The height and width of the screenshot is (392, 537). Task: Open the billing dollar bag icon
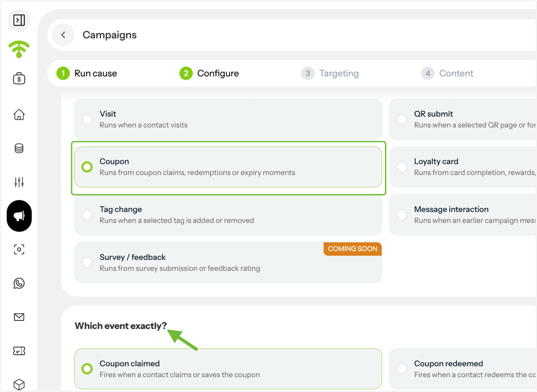tap(19, 79)
